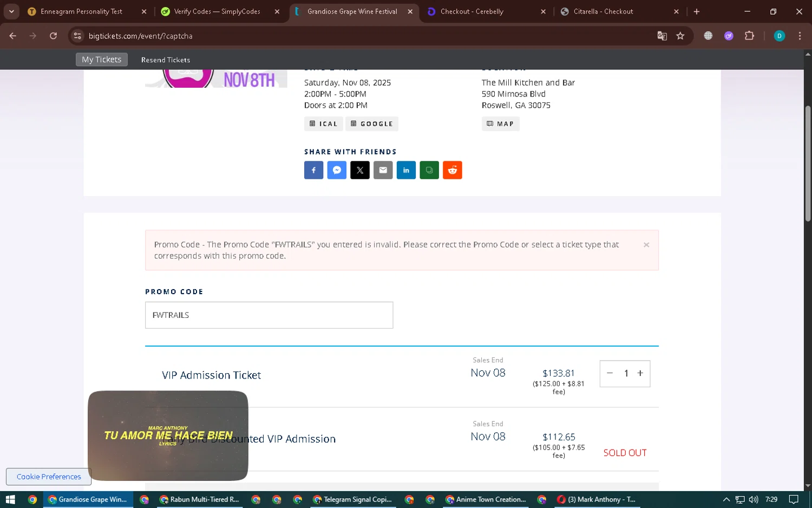This screenshot has width=812, height=508.
Task: Switch to Verify Codes — SimplyCodes tab
Action: pyautogui.click(x=217, y=11)
